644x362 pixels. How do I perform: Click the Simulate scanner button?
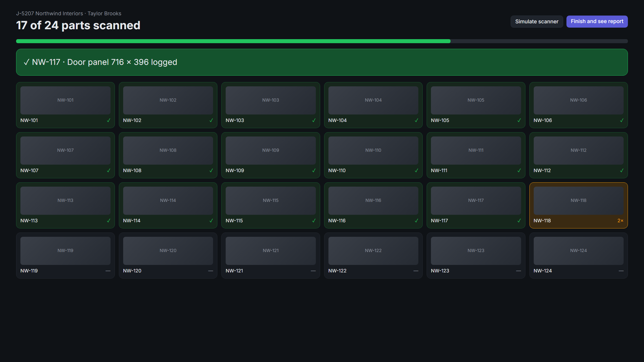(x=537, y=21)
